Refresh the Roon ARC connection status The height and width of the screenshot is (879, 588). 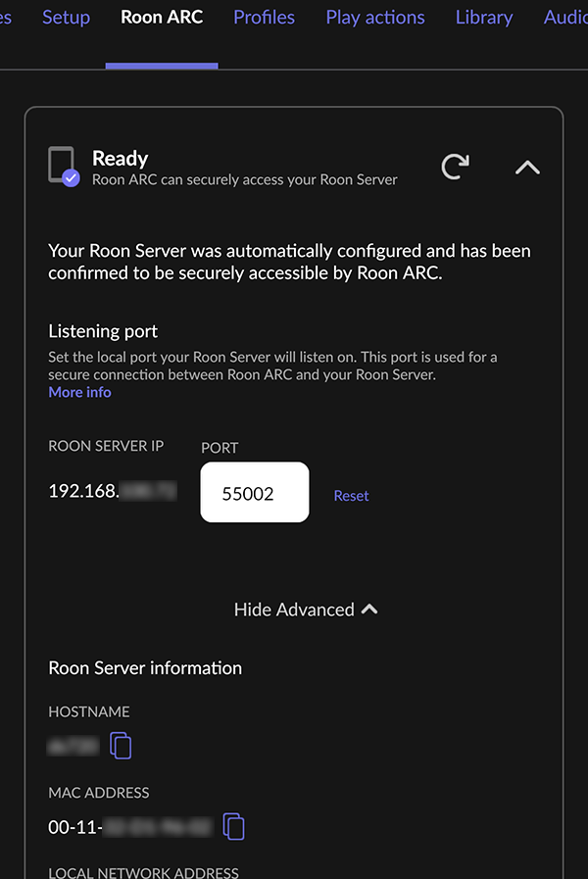coord(455,167)
